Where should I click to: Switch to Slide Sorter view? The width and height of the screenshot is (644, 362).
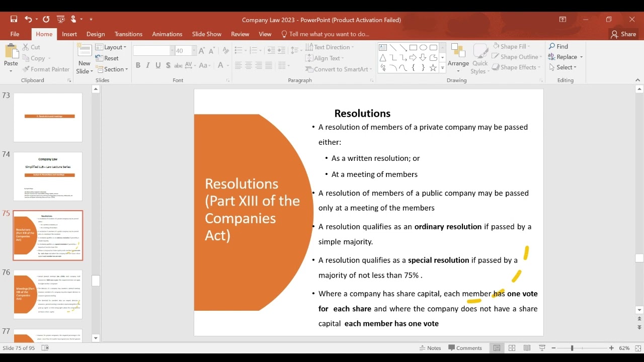tap(512, 348)
